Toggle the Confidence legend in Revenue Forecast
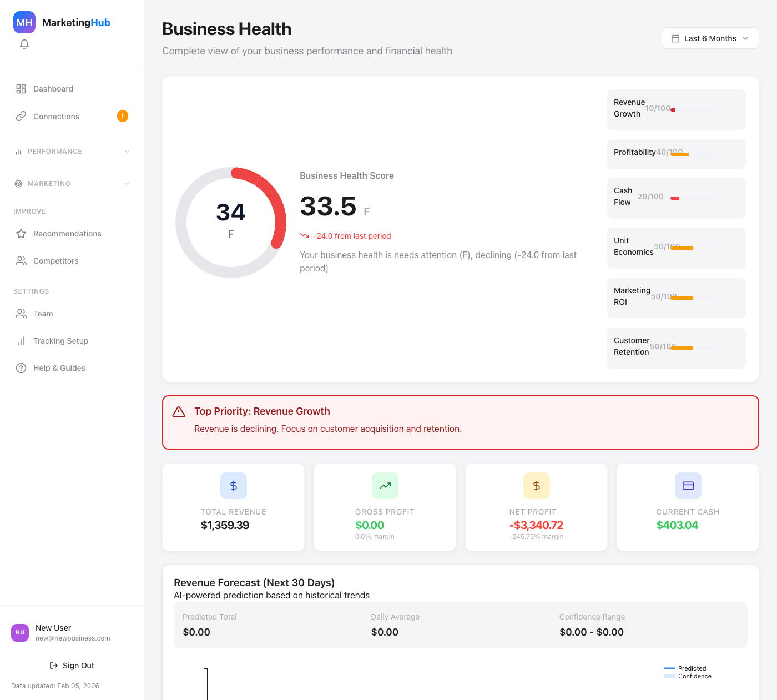This screenshot has width=777, height=700. point(695,677)
